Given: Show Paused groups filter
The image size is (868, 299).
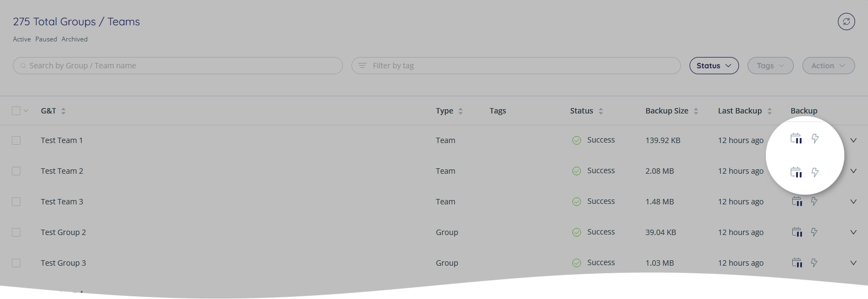Looking at the screenshot, I should [46, 39].
